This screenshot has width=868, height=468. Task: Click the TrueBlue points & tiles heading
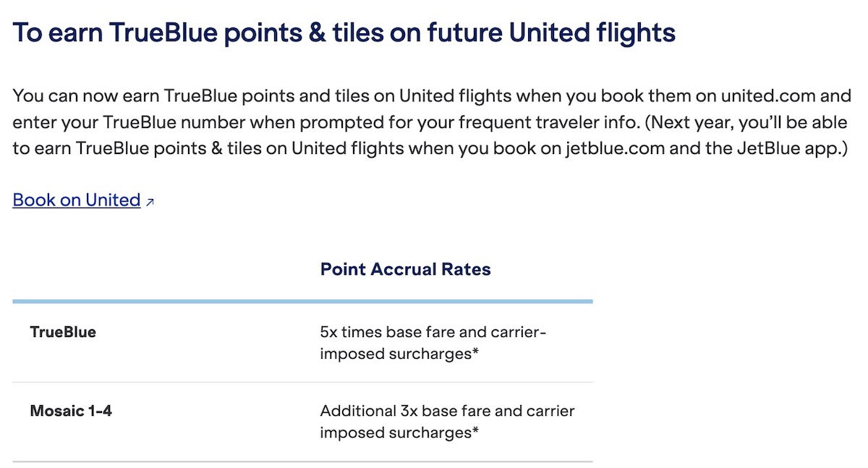click(344, 33)
